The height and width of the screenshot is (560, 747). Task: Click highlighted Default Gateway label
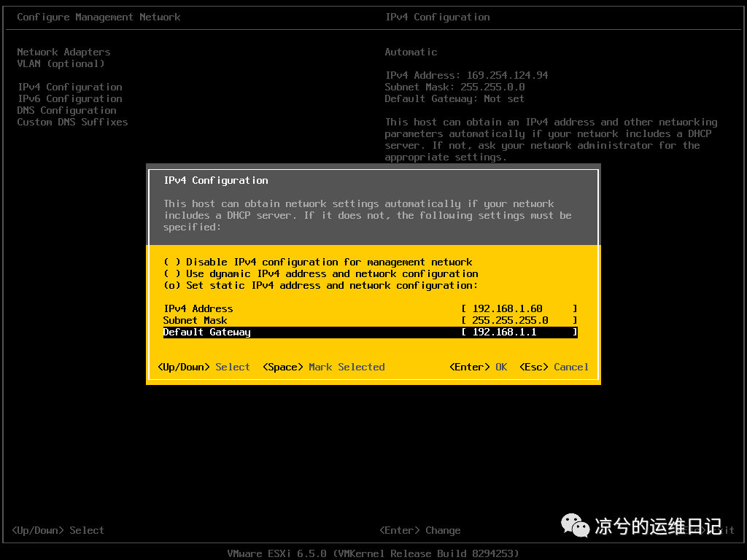click(206, 332)
